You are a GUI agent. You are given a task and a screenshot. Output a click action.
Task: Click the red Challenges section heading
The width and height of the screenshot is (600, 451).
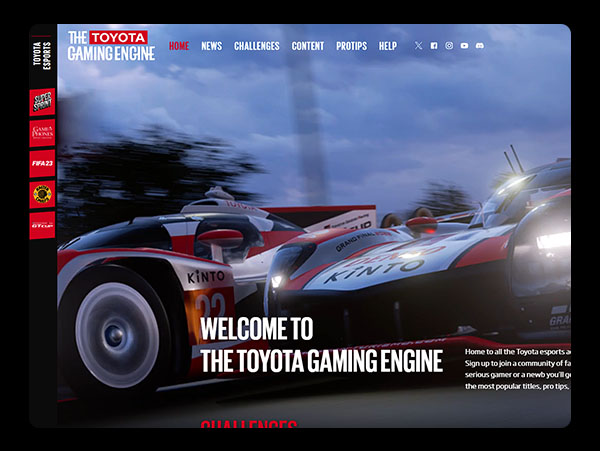click(249, 424)
